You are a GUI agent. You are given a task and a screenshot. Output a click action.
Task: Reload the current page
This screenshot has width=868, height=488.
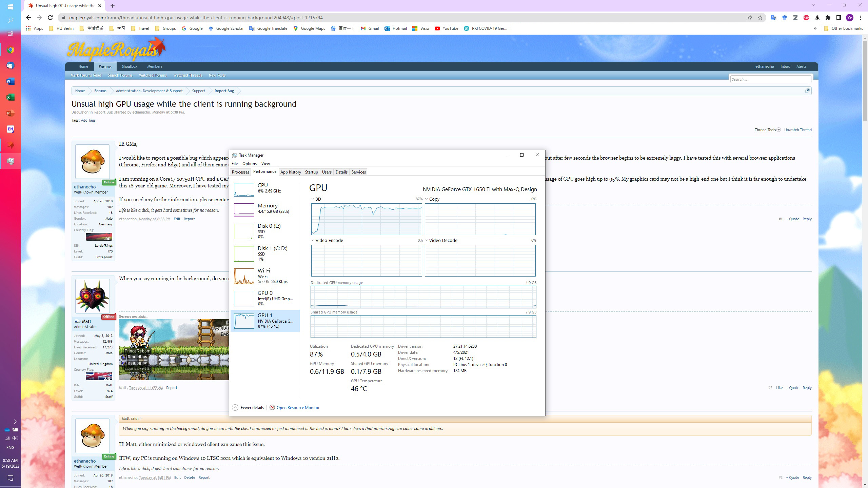pyautogui.click(x=50, y=18)
